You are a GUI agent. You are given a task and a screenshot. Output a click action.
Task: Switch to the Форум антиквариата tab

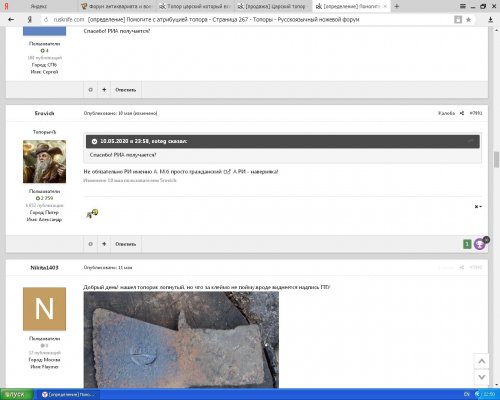(117, 6)
